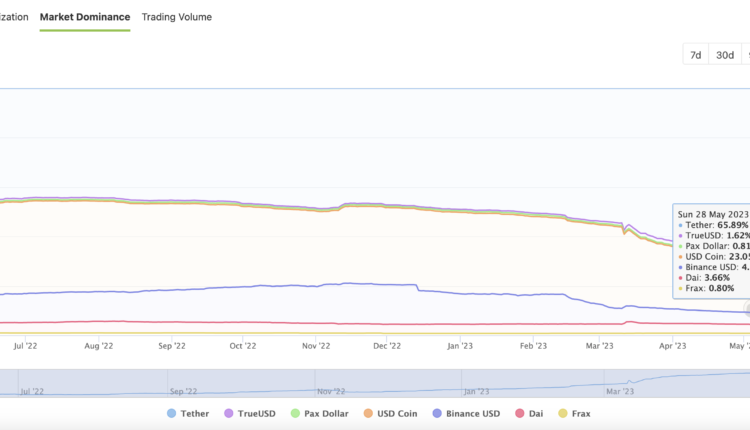
Task: Click the range handle at chart's right edge
Action: 747,310
